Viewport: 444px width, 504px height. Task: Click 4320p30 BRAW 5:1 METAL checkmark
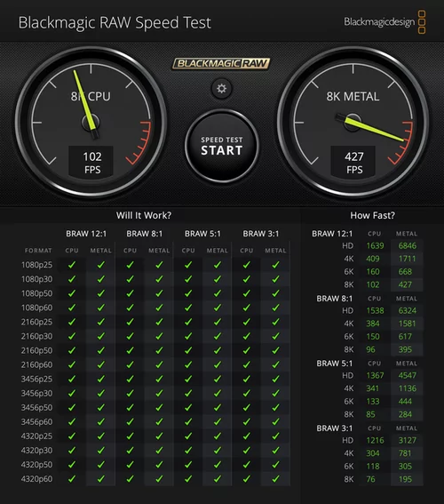(x=218, y=451)
